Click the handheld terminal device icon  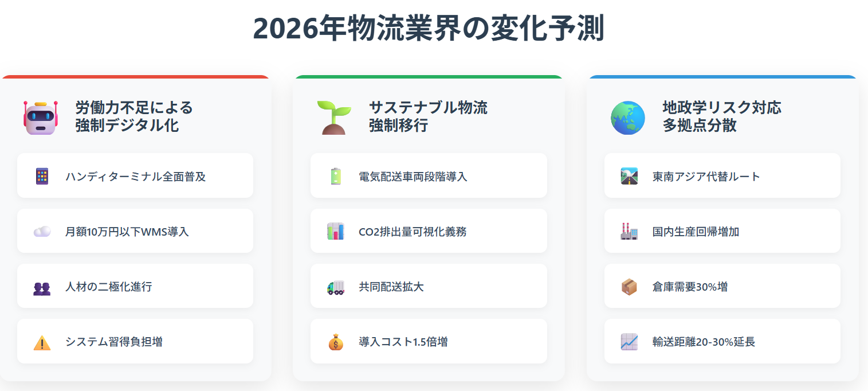tap(42, 177)
